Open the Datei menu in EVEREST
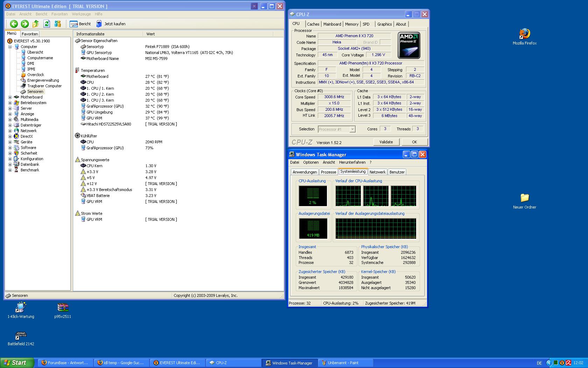The image size is (588, 368). pos(11,14)
